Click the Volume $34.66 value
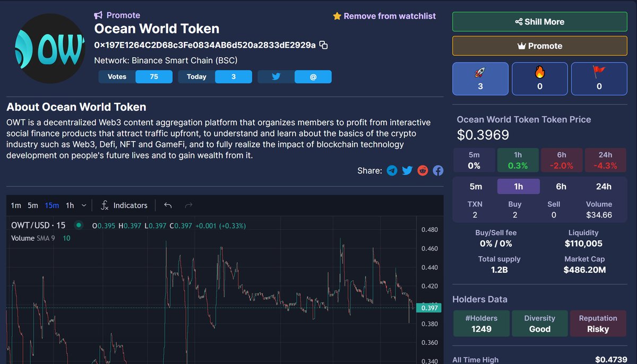The width and height of the screenshot is (637, 364). (599, 215)
